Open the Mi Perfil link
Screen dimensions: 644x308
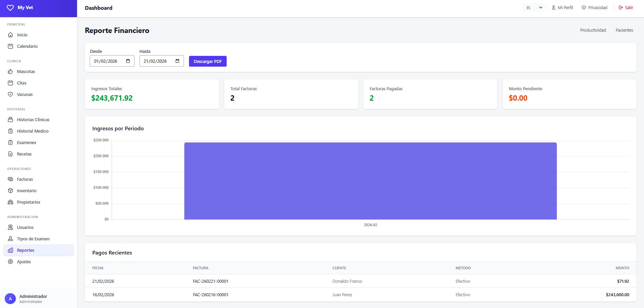[x=562, y=7]
